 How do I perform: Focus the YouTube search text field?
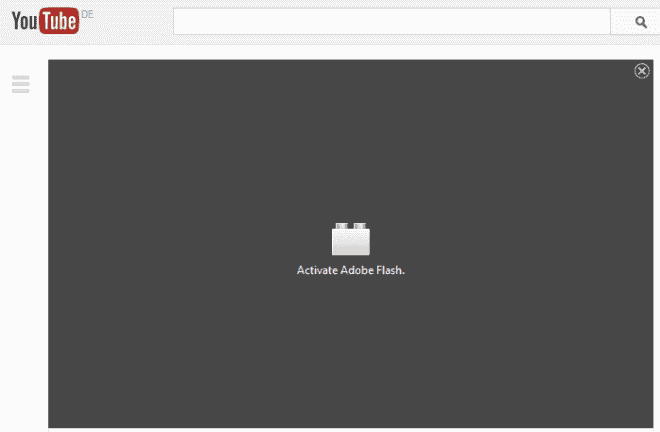point(391,22)
